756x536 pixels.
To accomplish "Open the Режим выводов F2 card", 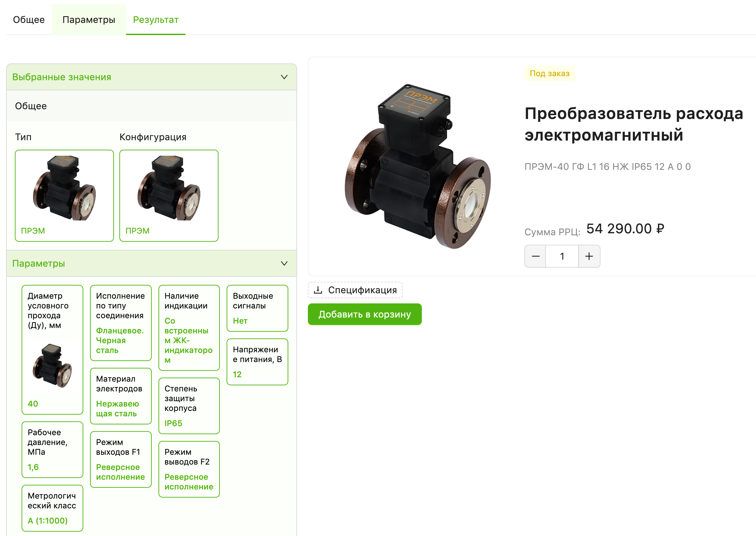I will [189, 469].
